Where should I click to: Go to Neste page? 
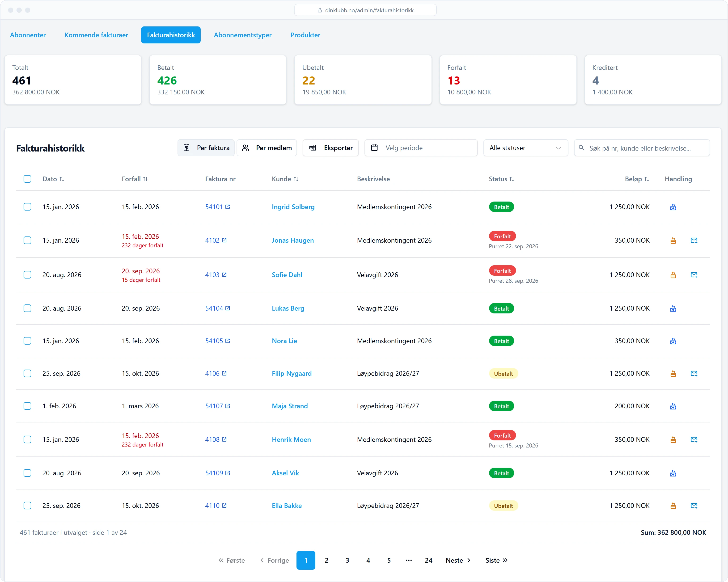click(458, 560)
